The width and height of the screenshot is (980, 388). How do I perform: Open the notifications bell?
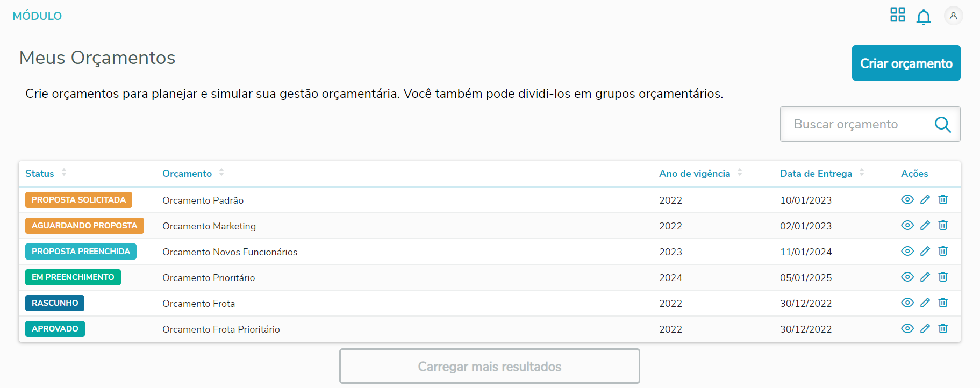[924, 17]
